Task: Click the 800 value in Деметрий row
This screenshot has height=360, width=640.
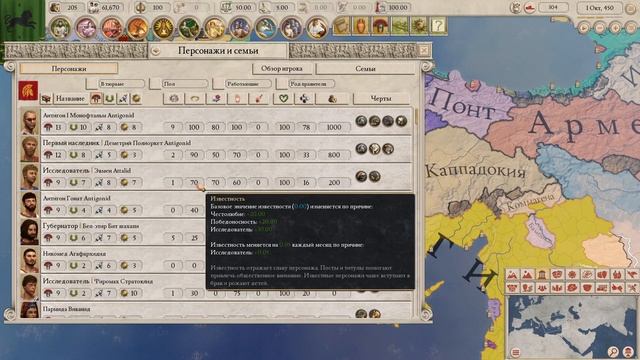Action: (x=334, y=155)
